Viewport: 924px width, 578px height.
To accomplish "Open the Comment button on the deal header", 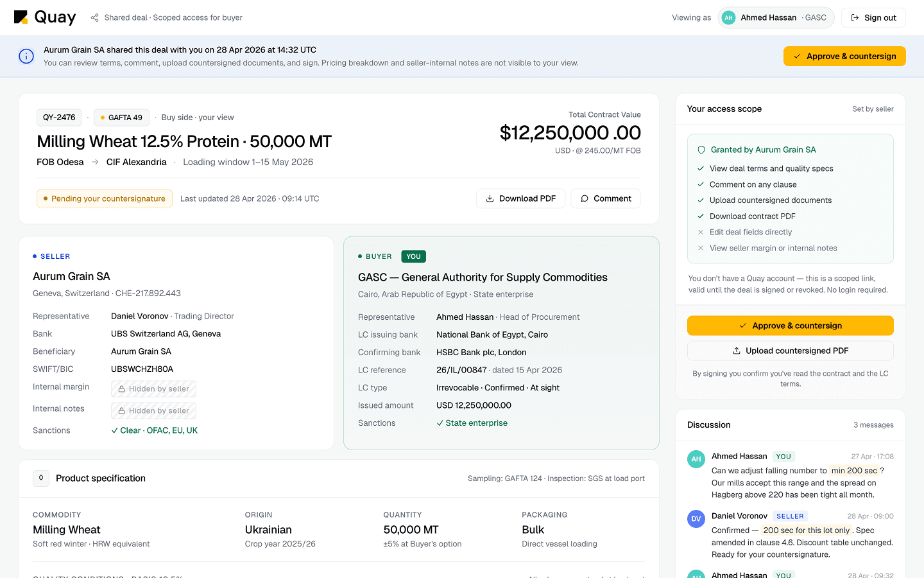I will point(606,198).
